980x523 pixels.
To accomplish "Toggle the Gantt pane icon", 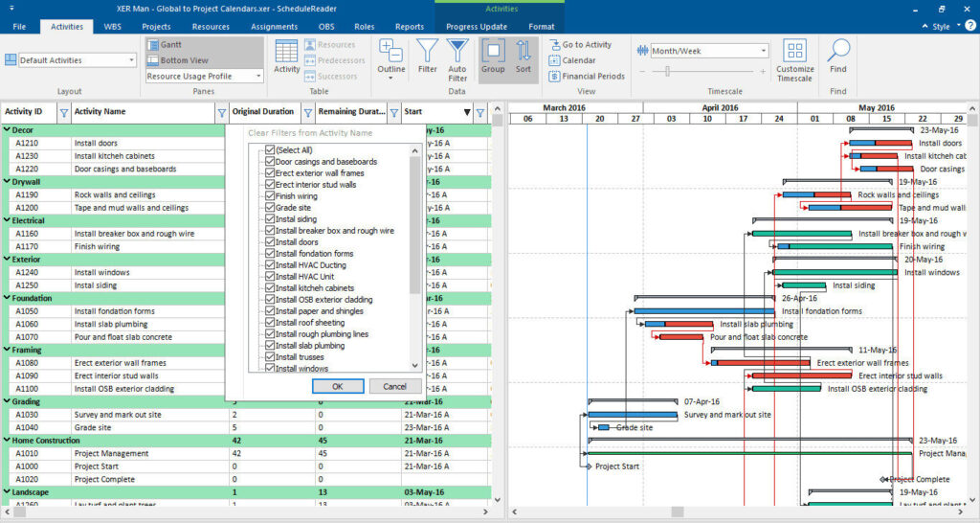I will pyautogui.click(x=153, y=44).
